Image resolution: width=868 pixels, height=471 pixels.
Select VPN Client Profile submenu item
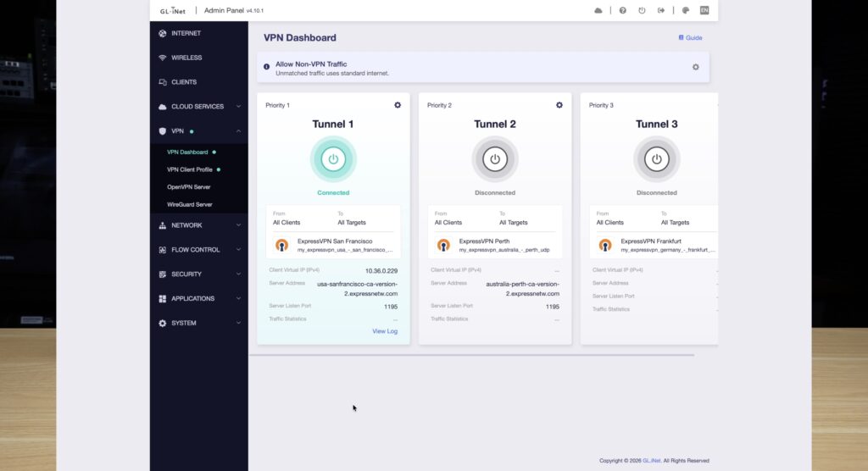189,170
